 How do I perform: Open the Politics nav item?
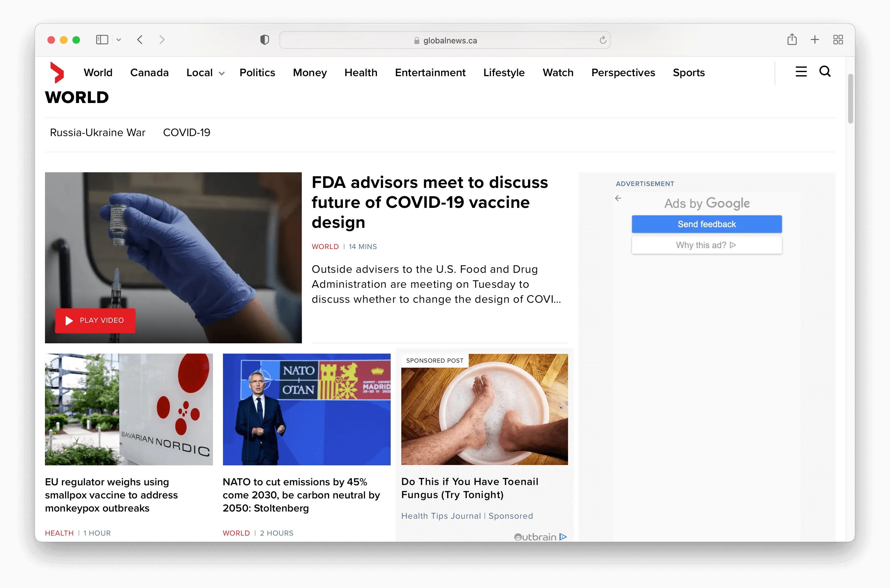(257, 73)
